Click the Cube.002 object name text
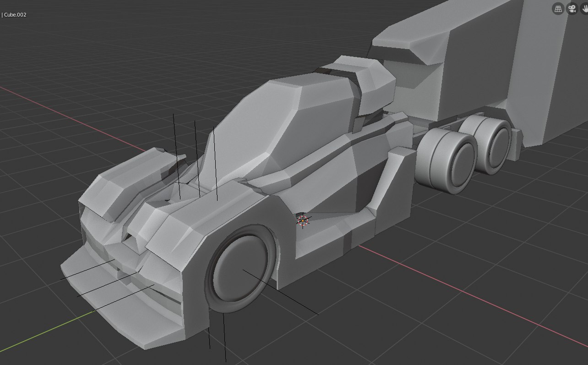This screenshot has width=588, height=365. pyautogui.click(x=15, y=15)
